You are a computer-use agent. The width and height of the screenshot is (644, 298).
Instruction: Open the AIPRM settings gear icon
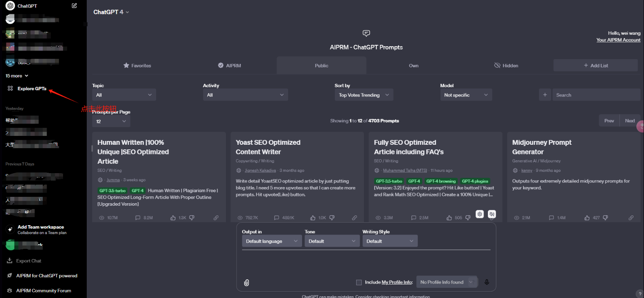pos(479,214)
